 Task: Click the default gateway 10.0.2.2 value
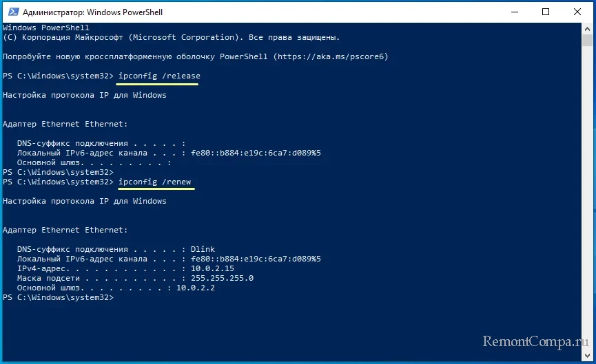(195, 288)
